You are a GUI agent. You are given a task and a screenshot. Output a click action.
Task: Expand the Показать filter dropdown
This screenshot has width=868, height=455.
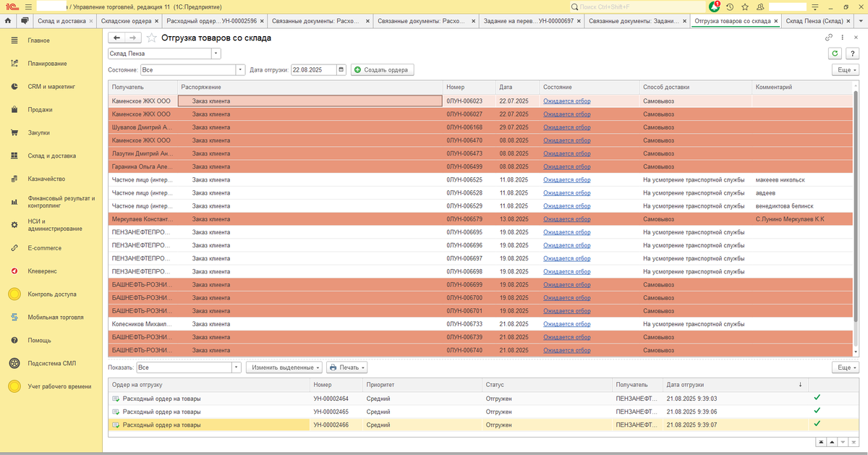point(236,367)
